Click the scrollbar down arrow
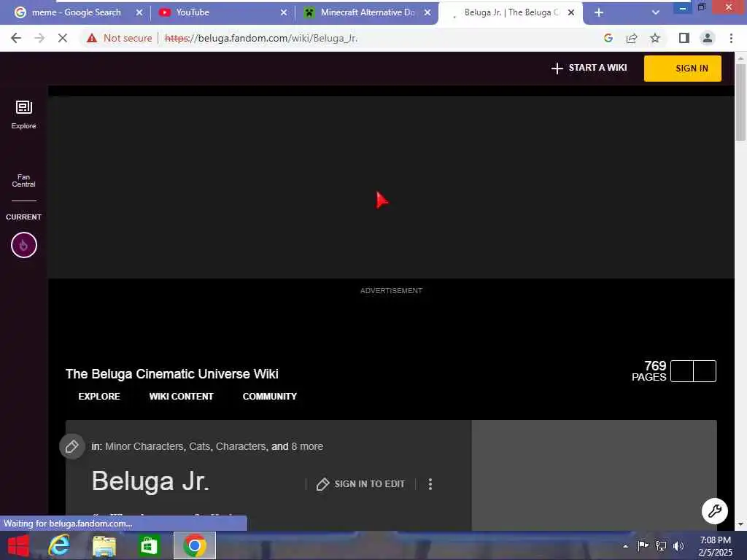 pyautogui.click(x=740, y=524)
